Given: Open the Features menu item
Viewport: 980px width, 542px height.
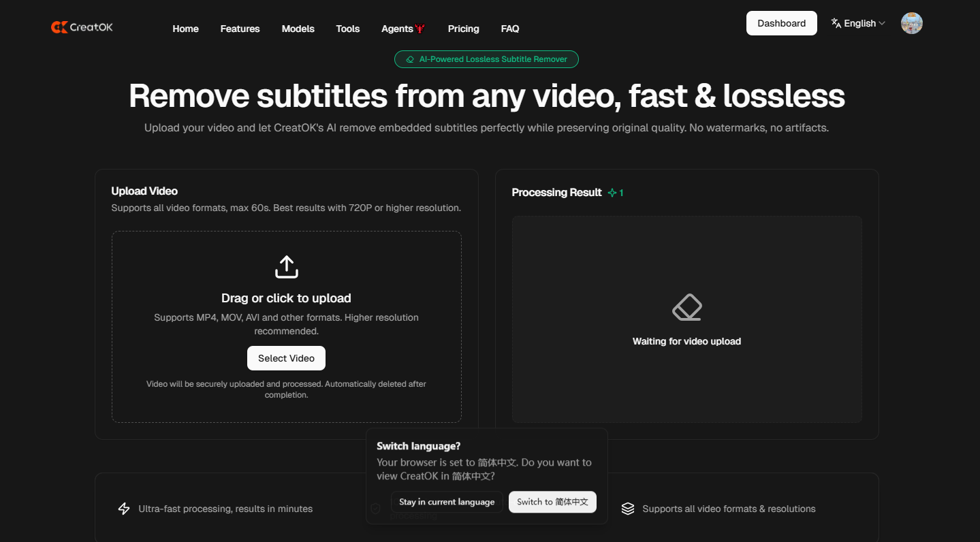Looking at the screenshot, I should coord(240,29).
